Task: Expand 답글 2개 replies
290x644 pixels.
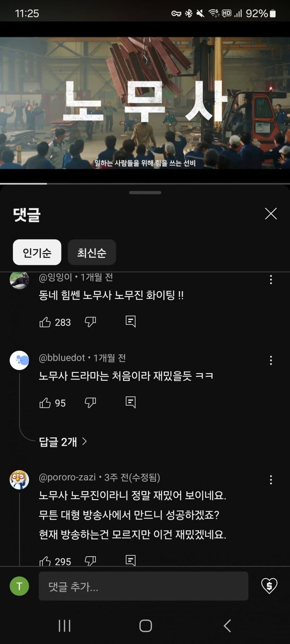Action: (x=63, y=442)
